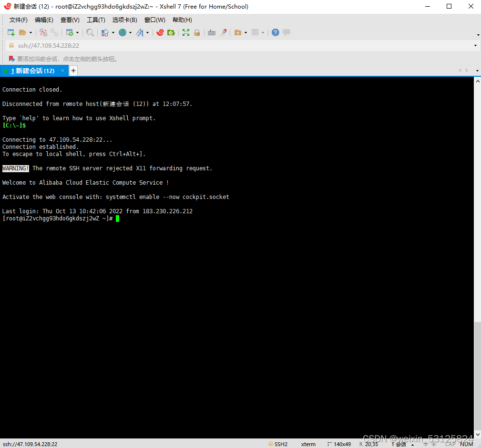Open Help blue question mark icon
The image size is (481, 448).
tap(276, 32)
